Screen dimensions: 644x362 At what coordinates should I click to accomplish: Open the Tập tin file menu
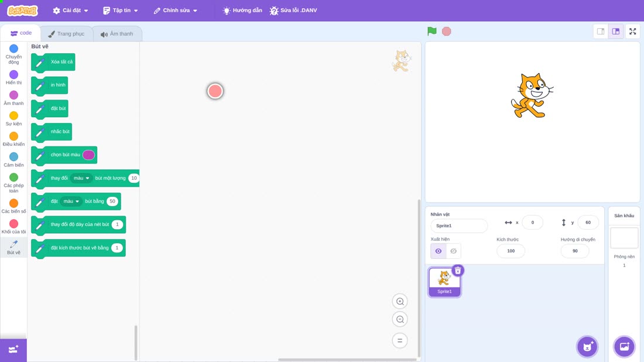(121, 11)
